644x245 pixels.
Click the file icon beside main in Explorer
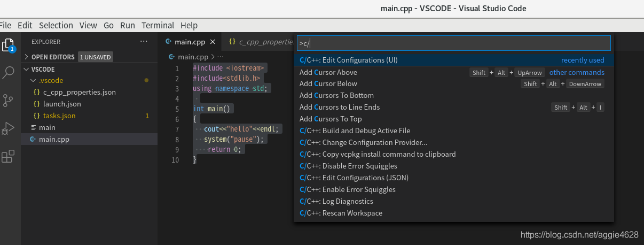pos(34,127)
